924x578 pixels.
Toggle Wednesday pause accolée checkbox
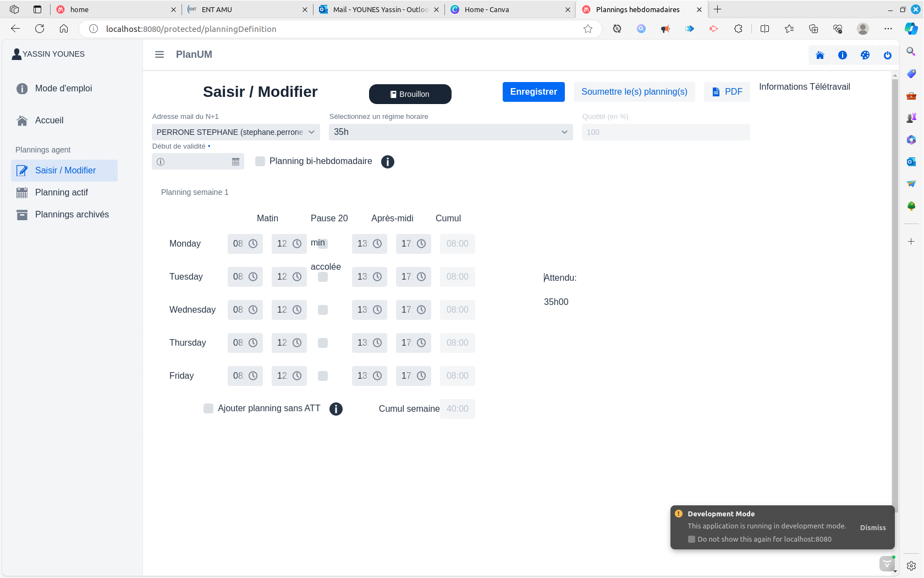click(x=323, y=310)
